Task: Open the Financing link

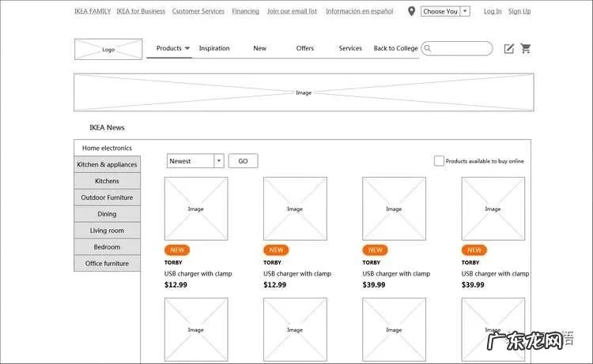Action: click(x=246, y=11)
